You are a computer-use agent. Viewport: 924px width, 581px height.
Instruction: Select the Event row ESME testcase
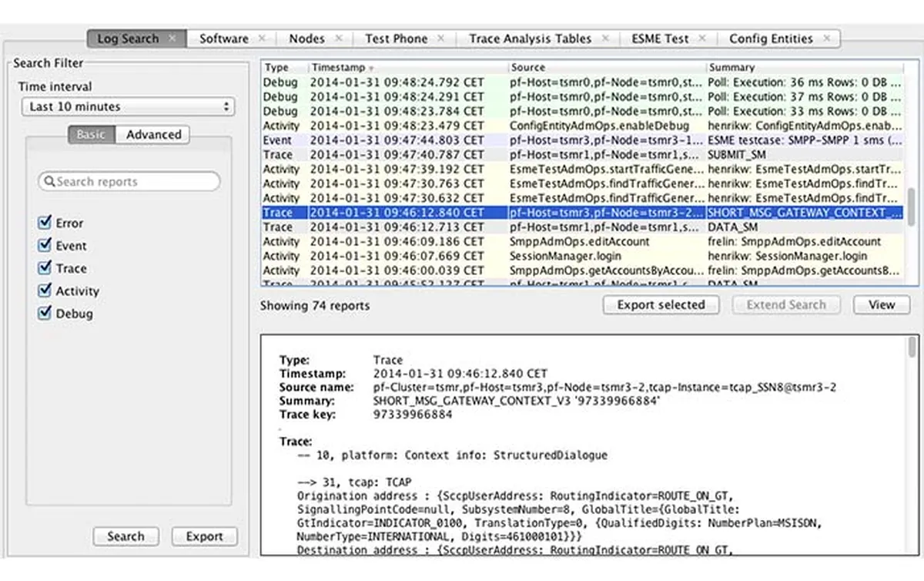[583, 140]
